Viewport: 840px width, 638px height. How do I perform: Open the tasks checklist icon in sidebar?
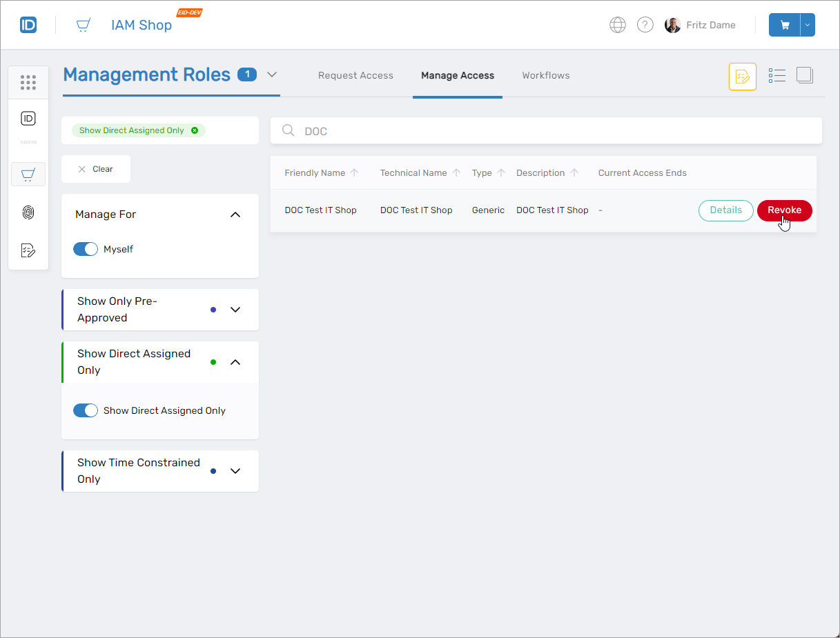coord(28,250)
